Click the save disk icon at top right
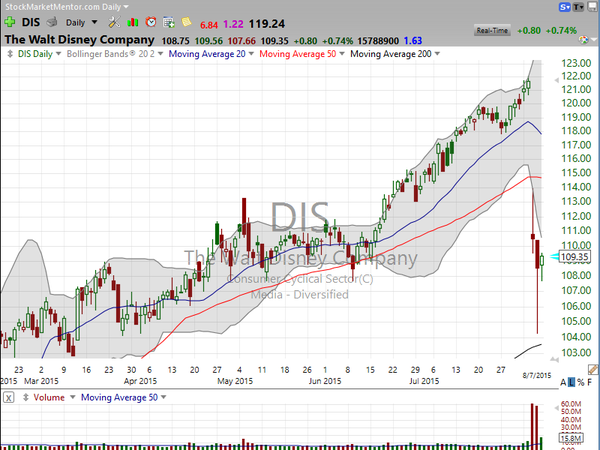This screenshot has height=450, width=600. [592, 7]
